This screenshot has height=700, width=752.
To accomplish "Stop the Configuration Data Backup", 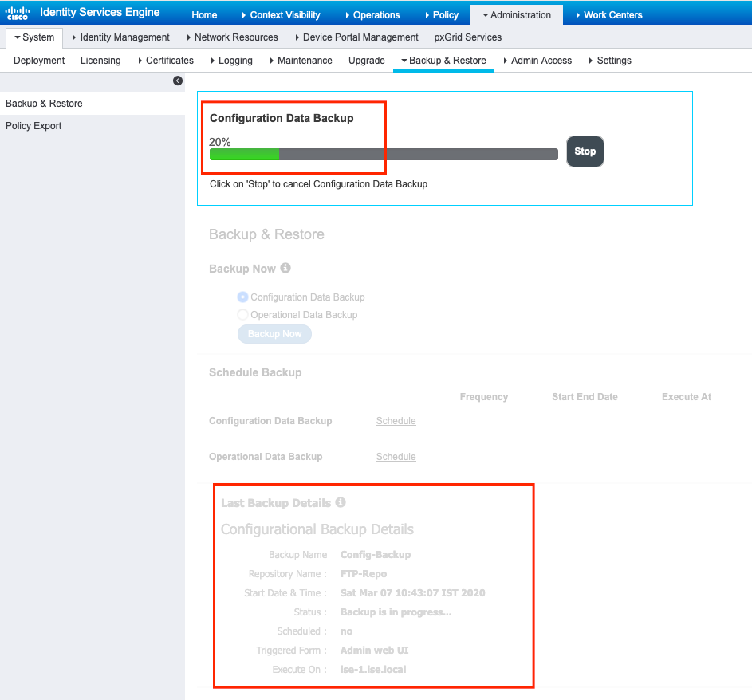I will pyautogui.click(x=585, y=151).
